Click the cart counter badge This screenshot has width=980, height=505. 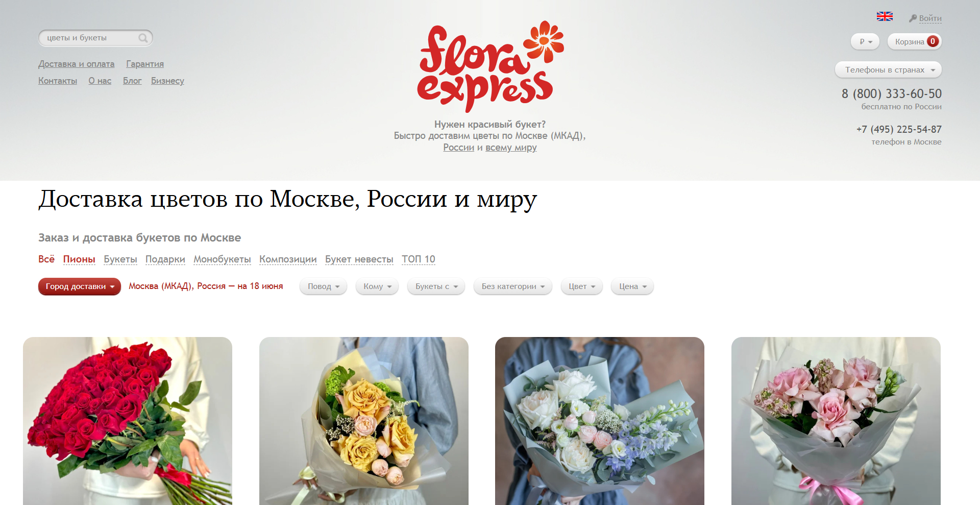(x=933, y=41)
